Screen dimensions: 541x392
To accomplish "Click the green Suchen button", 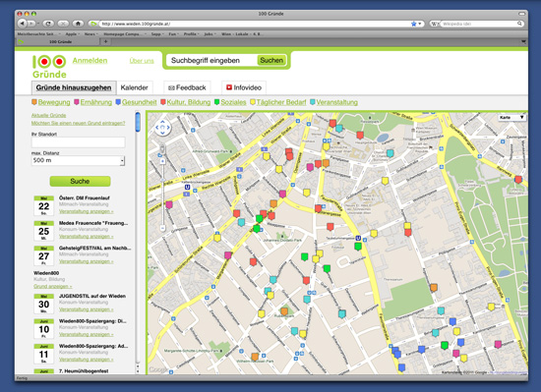I will 271,60.
